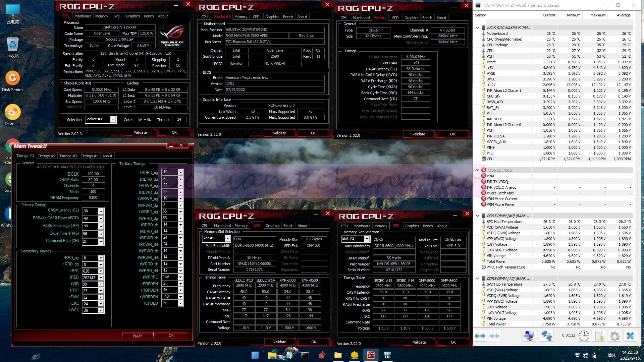Open Graphics tab in CPU-Z Mainboard window
This screenshot has width=644, height=362.
(x=272, y=17)
